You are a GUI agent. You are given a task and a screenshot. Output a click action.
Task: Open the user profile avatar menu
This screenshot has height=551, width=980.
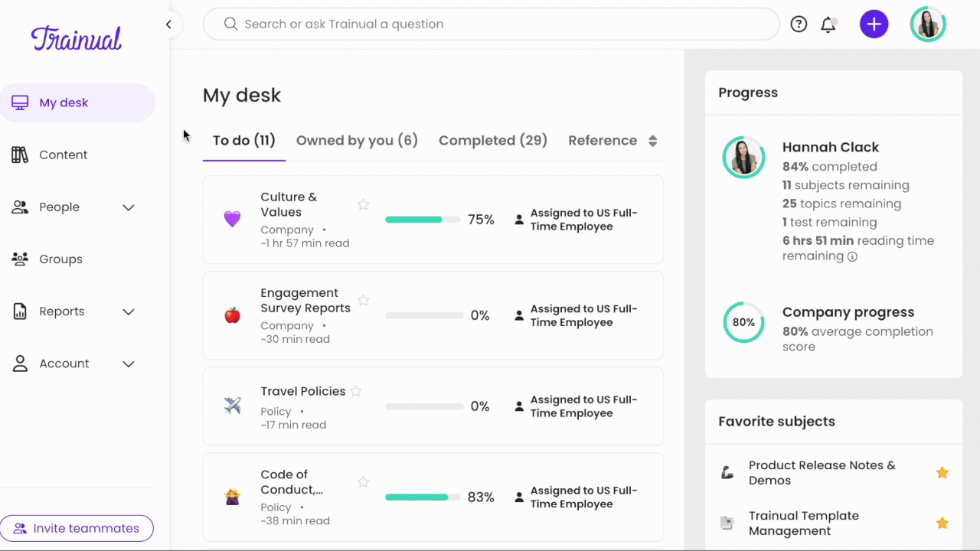coord(928,24)
